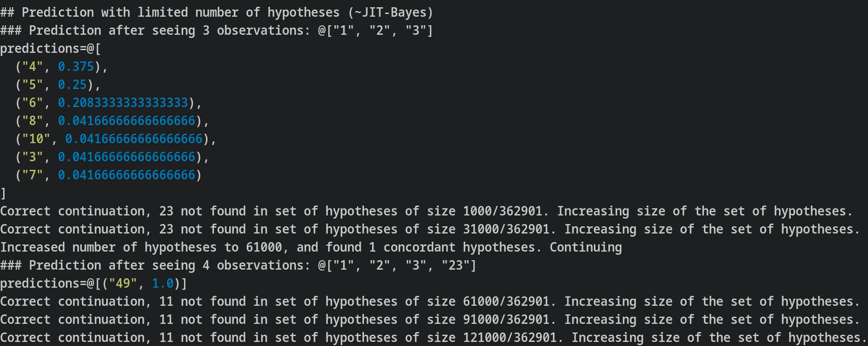
Task: Click the prediction string "10"
Action: click(x=36, y=139)
